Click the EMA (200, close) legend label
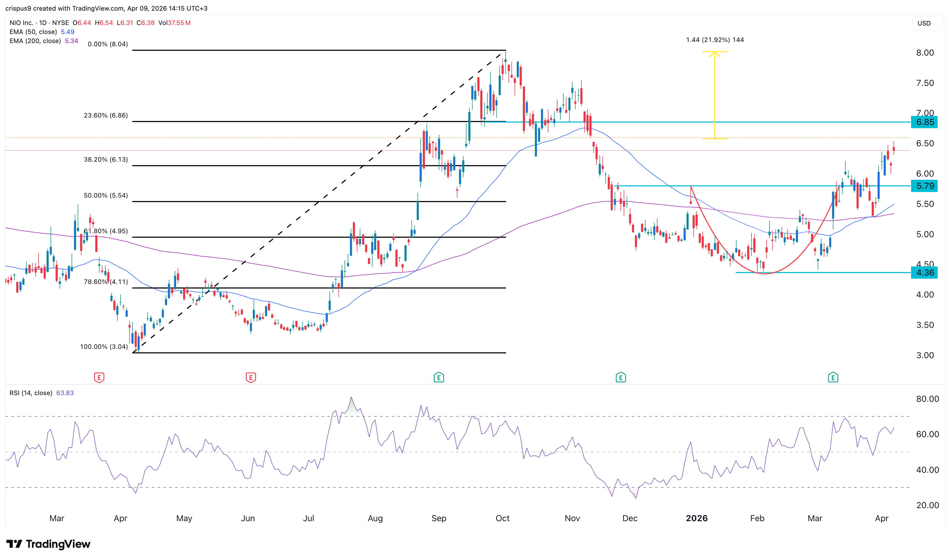951x560 pixels. tap(35, 41)
